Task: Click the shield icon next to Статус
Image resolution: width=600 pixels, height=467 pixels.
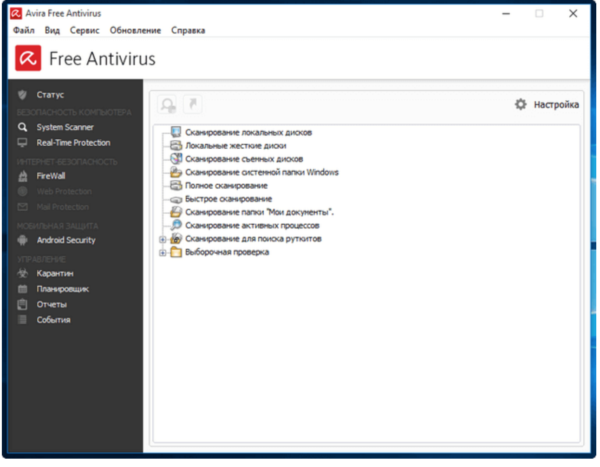Action: 22,95
